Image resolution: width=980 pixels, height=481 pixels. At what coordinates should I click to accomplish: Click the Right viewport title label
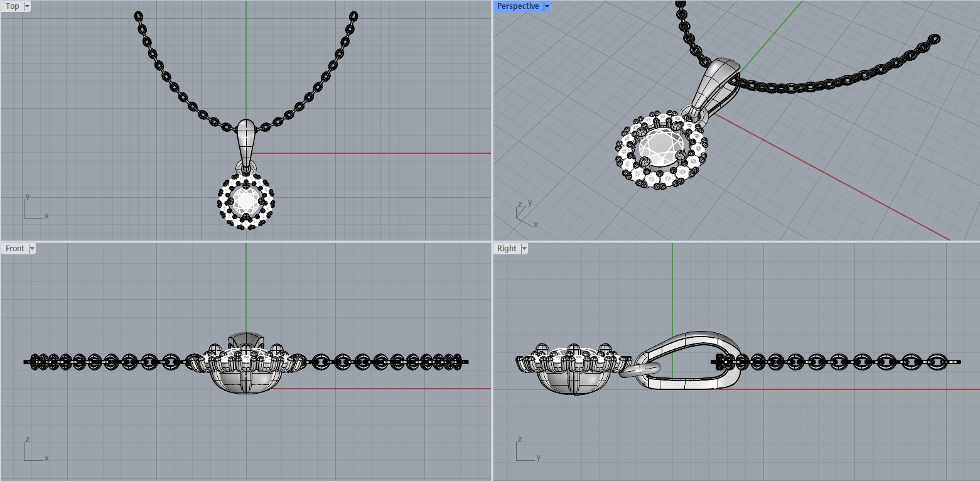[507, 249]
